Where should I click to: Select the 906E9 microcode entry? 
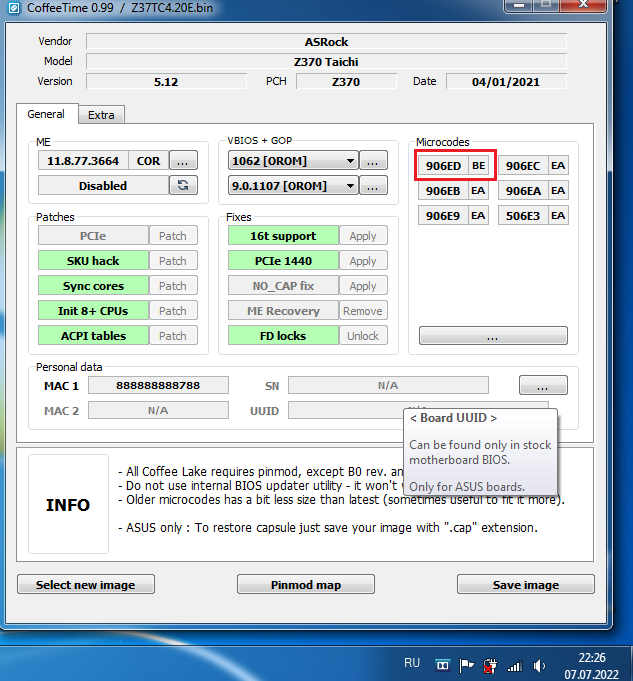tap(443, 215)
